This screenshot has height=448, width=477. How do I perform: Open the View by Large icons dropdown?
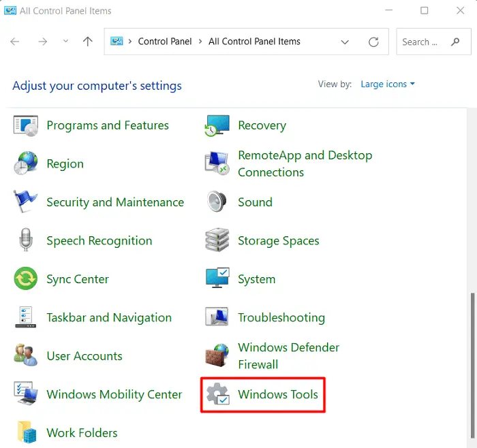pyautogui.click(x=388, y=84)
